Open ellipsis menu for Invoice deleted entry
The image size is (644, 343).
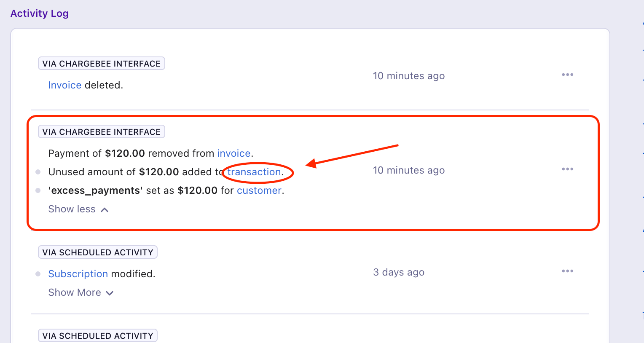tap(567, 75)
